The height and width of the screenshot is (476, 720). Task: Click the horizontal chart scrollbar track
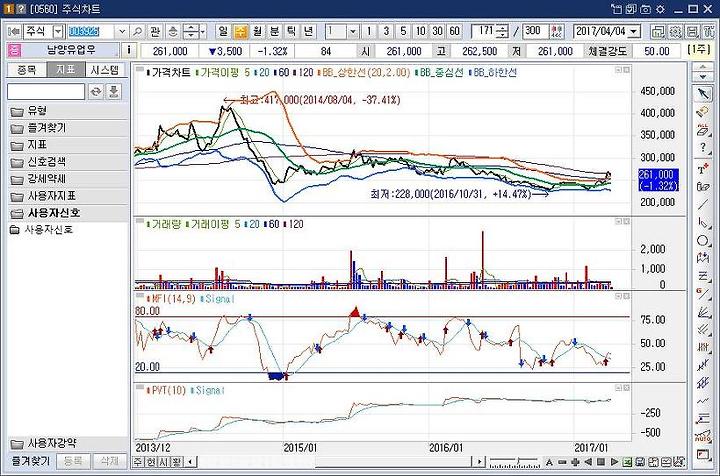click(x=334, y=462)
